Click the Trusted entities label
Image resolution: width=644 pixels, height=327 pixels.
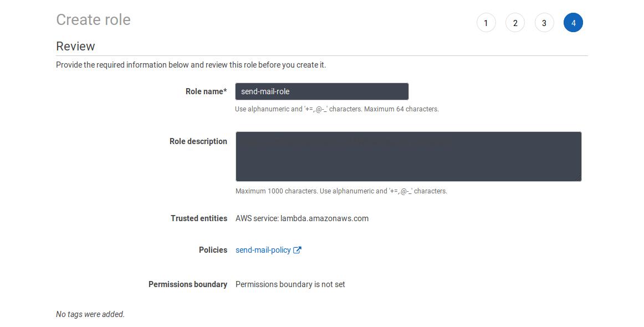(198, 218)
